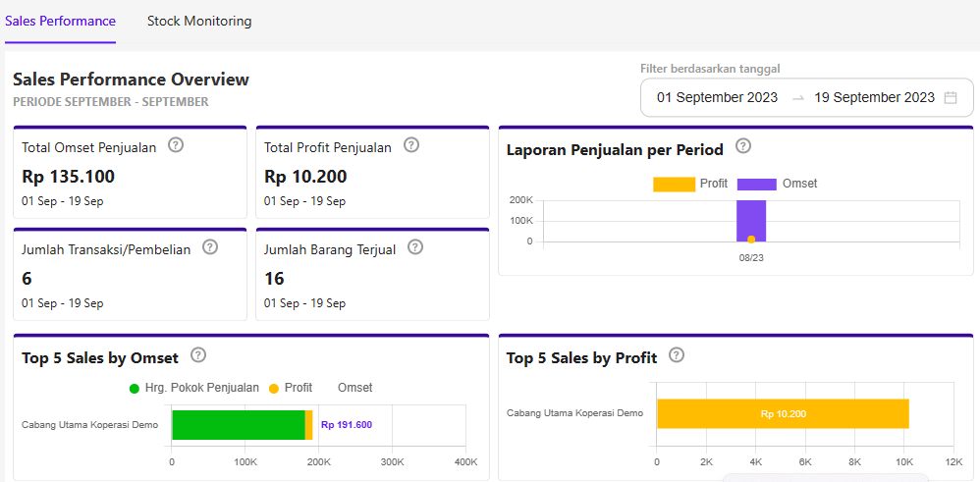Viewport: 980px width, 482px height.
Task: Click help icon beside Total Profit Penjualan
Action: click(411, 145)
